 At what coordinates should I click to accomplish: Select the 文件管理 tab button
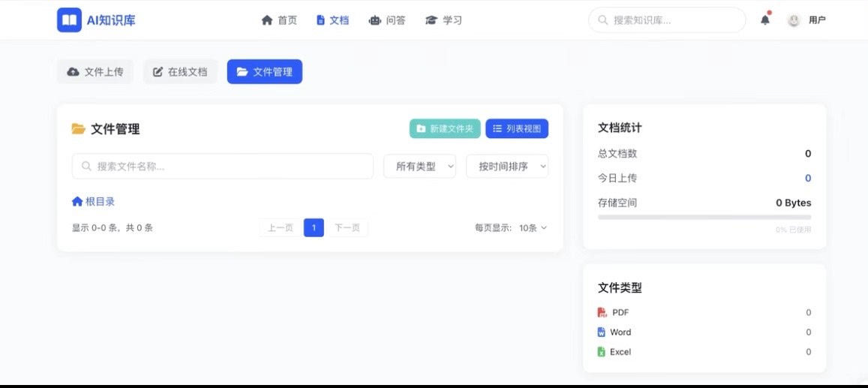click(265, 72)
